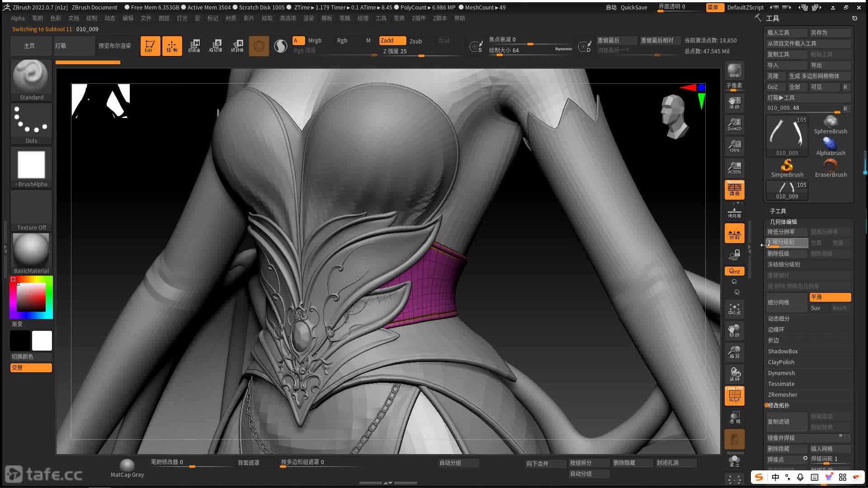Image resolution: width=868 pixels, height=488 pixels.
Task: Click the BPR render icon
Action: pyautogui.click(x=734, y=71)
